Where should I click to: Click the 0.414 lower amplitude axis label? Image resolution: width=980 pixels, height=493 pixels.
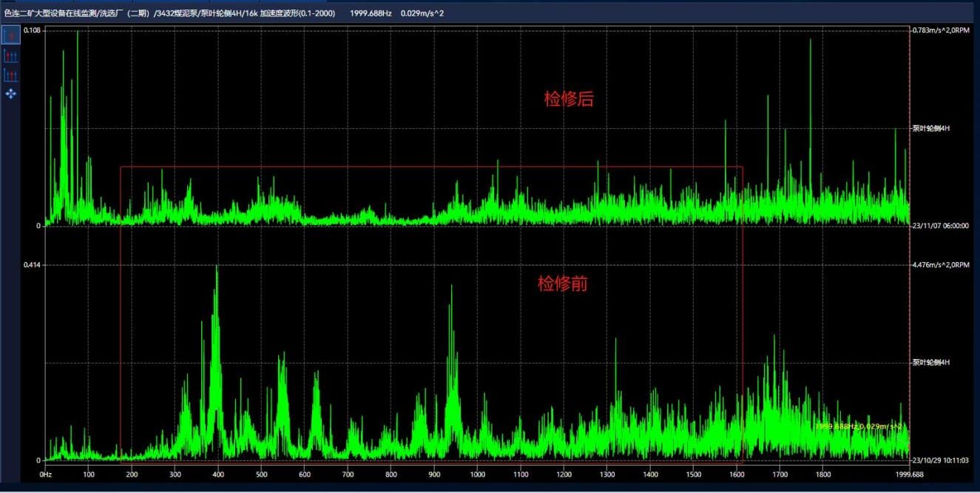coord(33,264)
